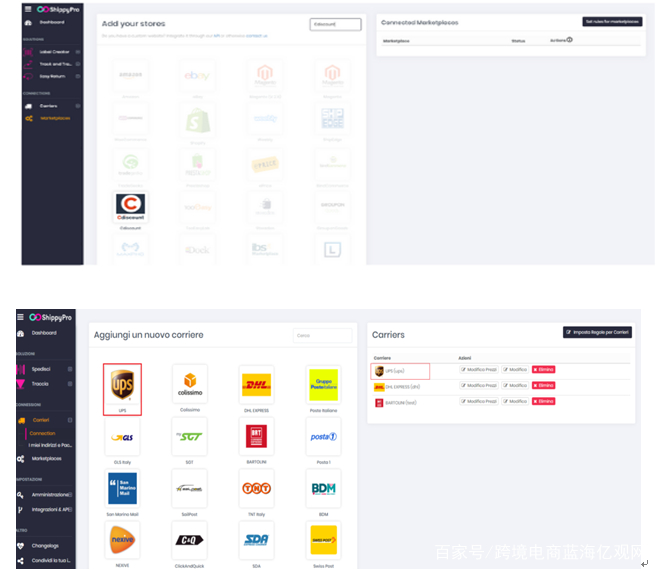This screenshot has width=657, height=571.
Task: Click Elimina for UPS row
Action: [x=543, y=369]
